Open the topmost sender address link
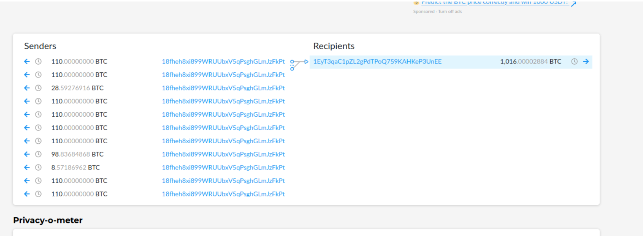Viewport: 644px width, 236px height. pyautogui.click(x=223, y=61)
